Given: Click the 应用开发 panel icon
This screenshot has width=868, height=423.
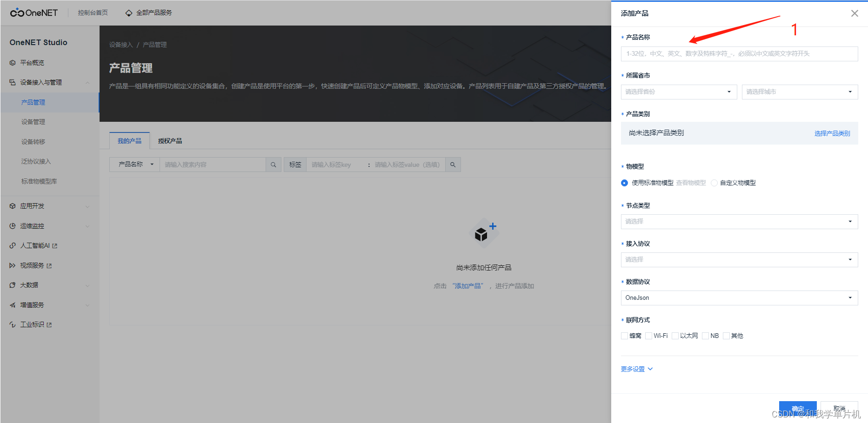Looking at the screenshot, I should [x=13, y=206].
